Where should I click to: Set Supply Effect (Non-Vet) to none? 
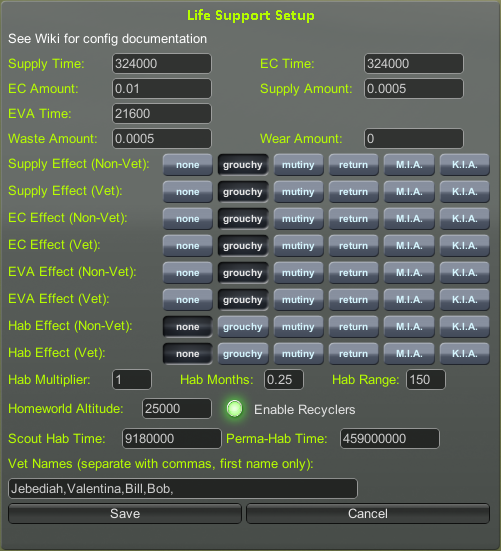[188, 165]
